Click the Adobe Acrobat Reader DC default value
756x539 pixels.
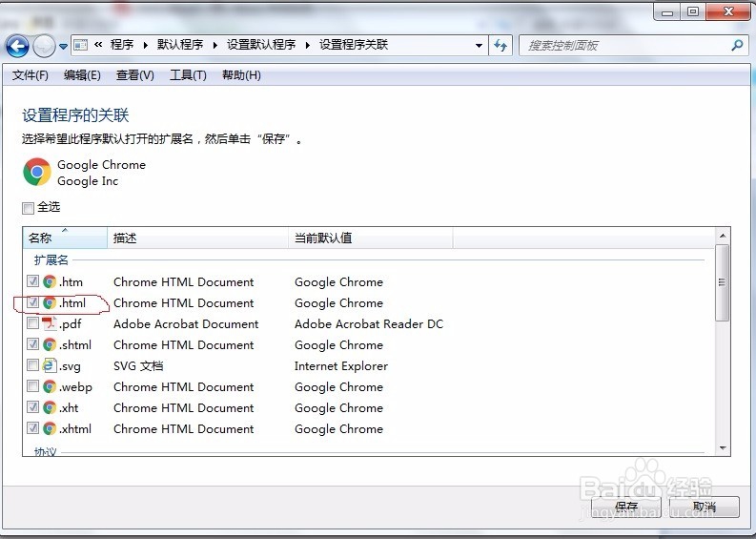point(369,323)
